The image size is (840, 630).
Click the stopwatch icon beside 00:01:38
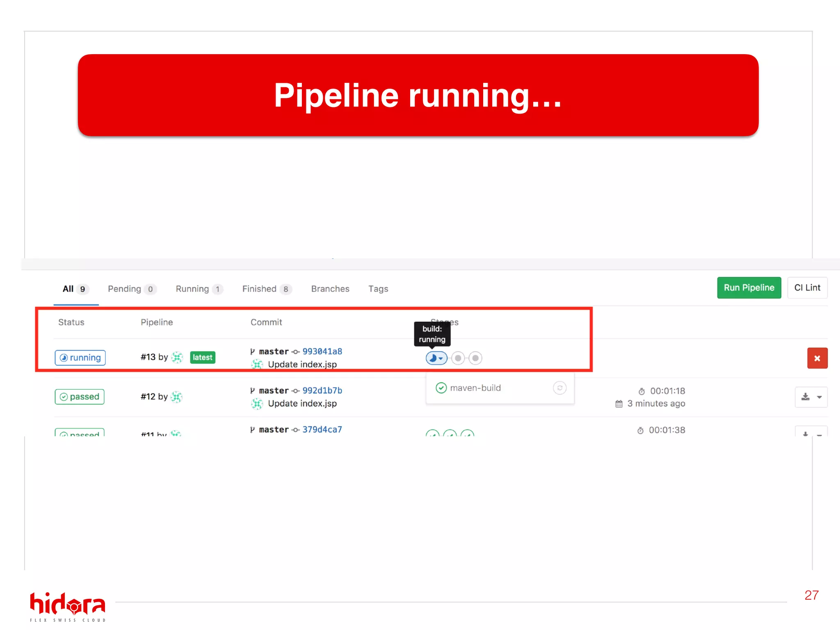click(640, 430)
